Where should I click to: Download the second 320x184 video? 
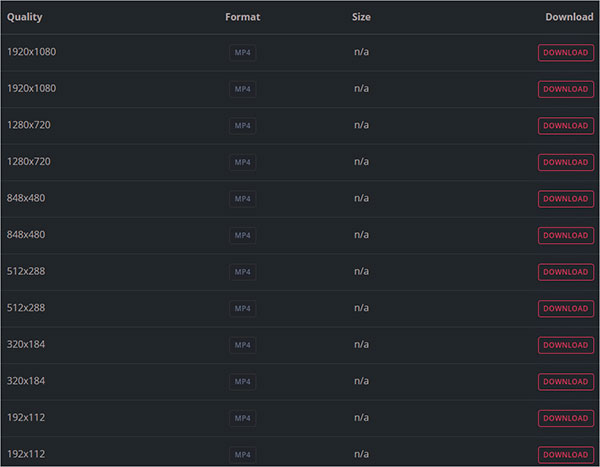pos(565,381)
